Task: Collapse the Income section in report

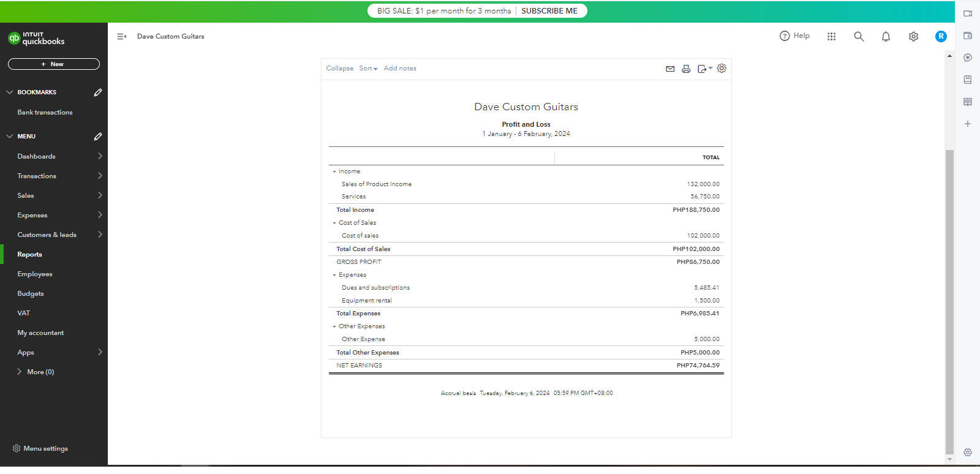Action: [x=334, y=171]
